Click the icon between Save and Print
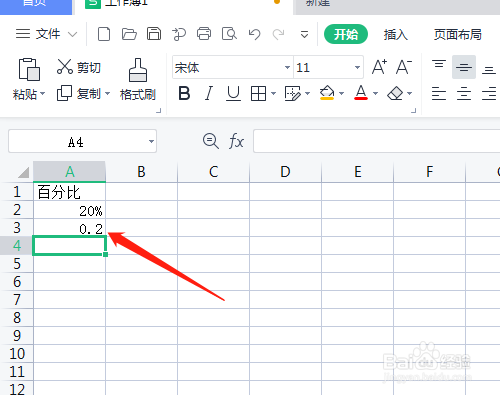 [179, 34]
